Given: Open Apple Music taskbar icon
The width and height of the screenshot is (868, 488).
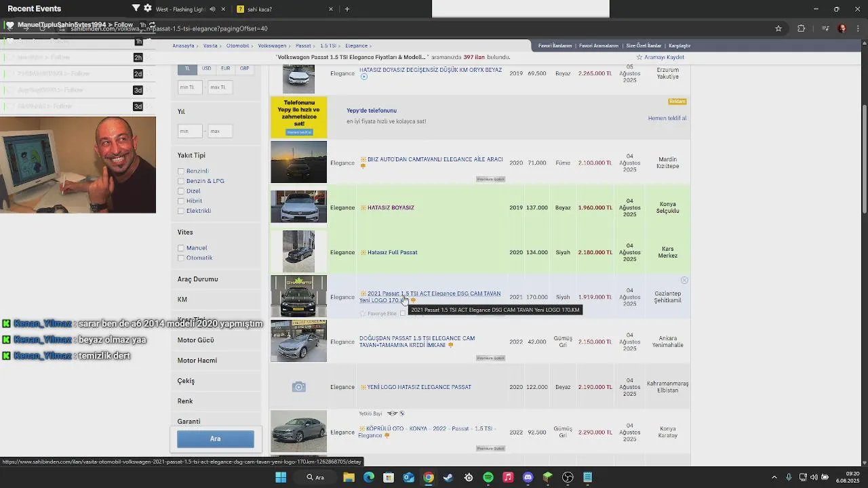Looking at the screenshot, I should [508, 477].
